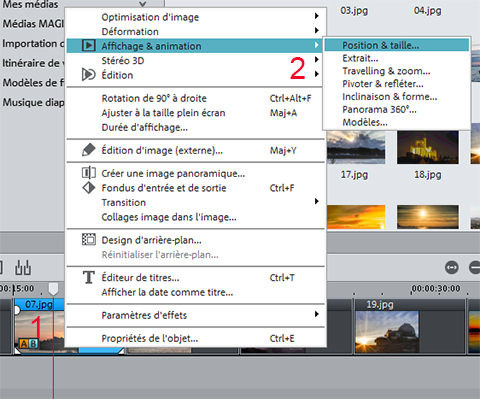
Task: Click the fade diamond icon
Action: tap(89, 188)
